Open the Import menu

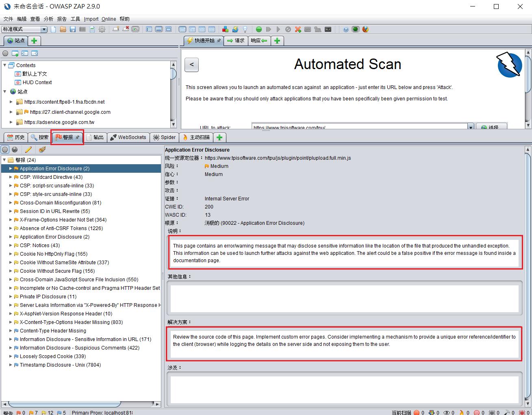tap(91, 19)
